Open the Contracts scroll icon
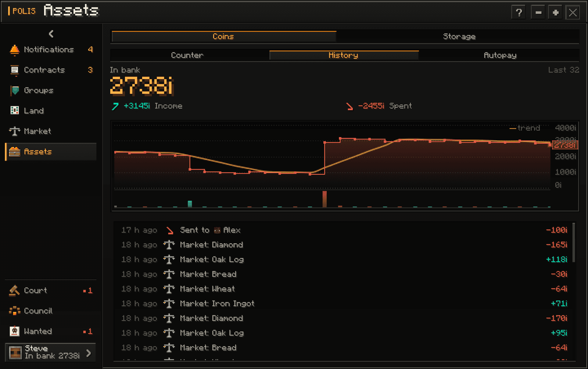 [14, 70]
